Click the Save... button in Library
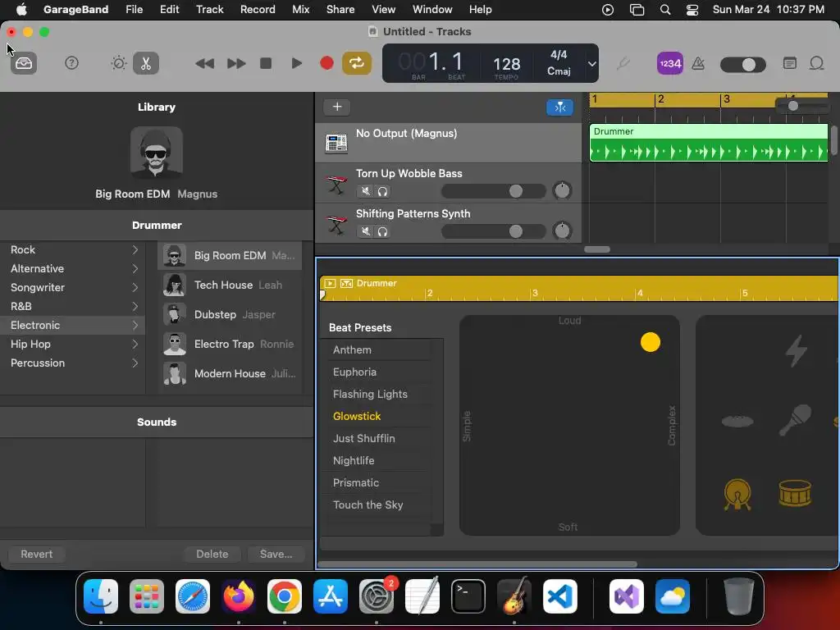This screenshot has width=840, height=630. (276, 554)
